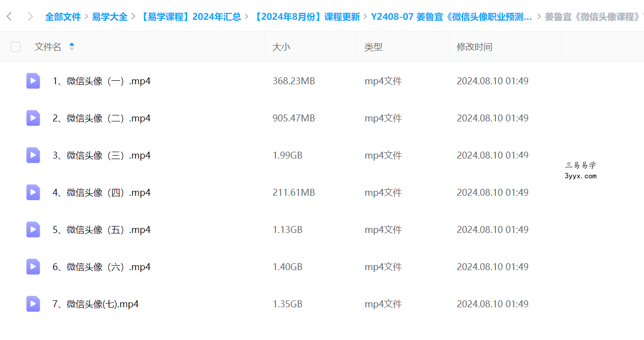Click modified time in 微信头像（六） row
The width and height of the screenshot is (644, 340).
tap(492, 267)
